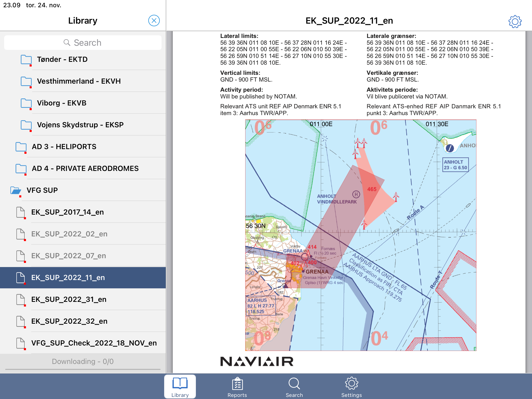Tap the 465 obstacle elevation on chart
532x399 pixels.
pyautogui.click(x=372, y=189)
